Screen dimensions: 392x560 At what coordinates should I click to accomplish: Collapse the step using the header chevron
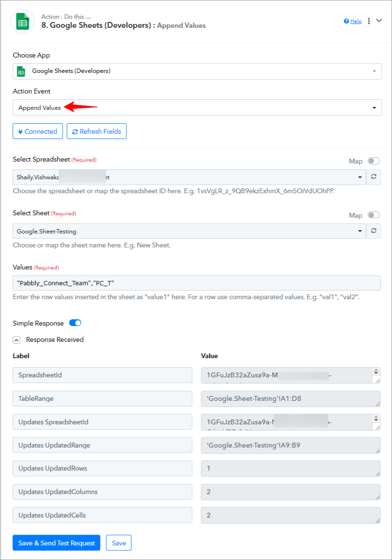[379, 21]
